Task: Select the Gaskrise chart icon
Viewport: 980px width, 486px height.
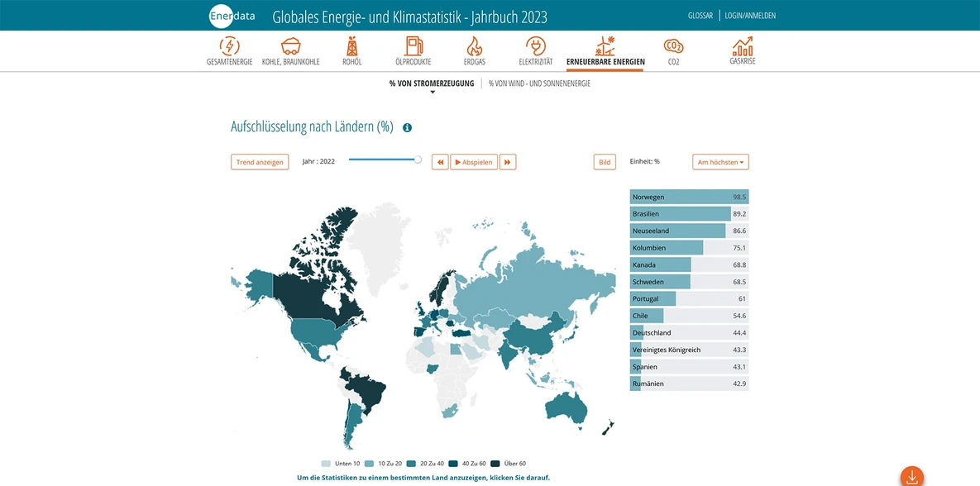Action: 742,46
